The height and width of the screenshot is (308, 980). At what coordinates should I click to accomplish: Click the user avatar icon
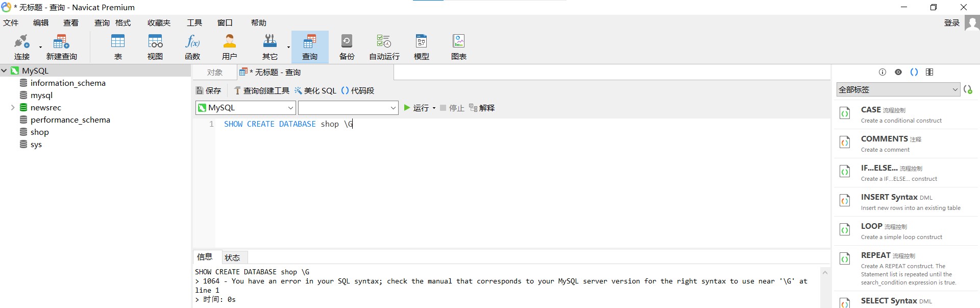972,23
